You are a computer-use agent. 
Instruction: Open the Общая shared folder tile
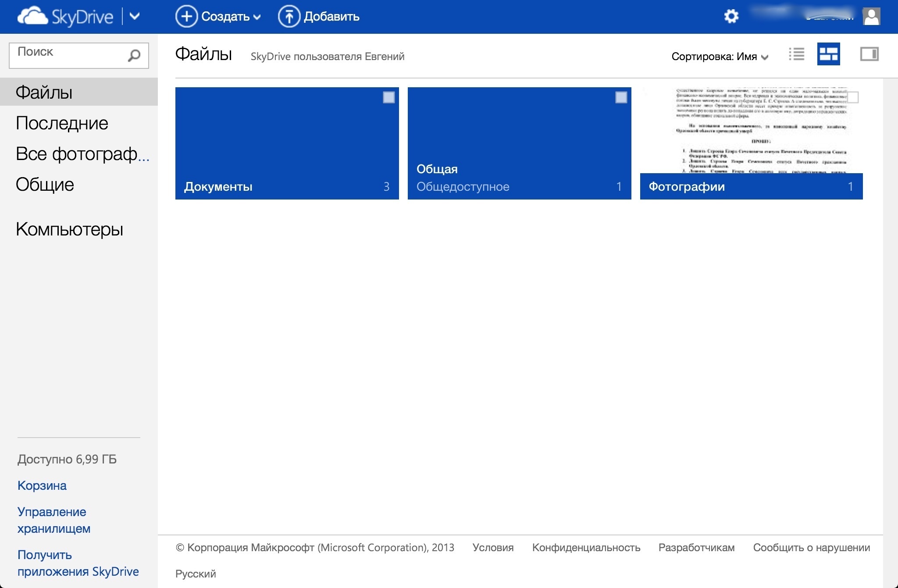[x=520, y=143]
